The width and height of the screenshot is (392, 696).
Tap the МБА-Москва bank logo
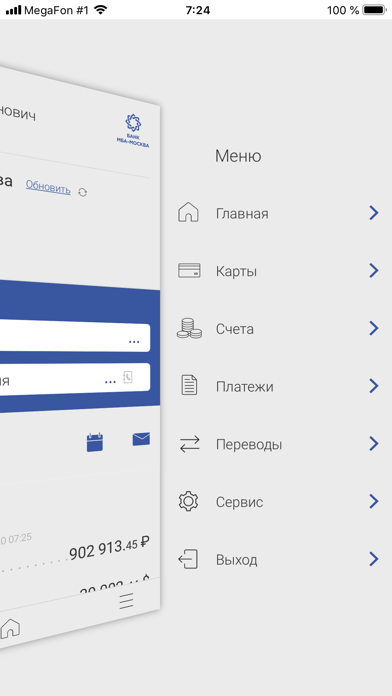[x=133, y=131]
